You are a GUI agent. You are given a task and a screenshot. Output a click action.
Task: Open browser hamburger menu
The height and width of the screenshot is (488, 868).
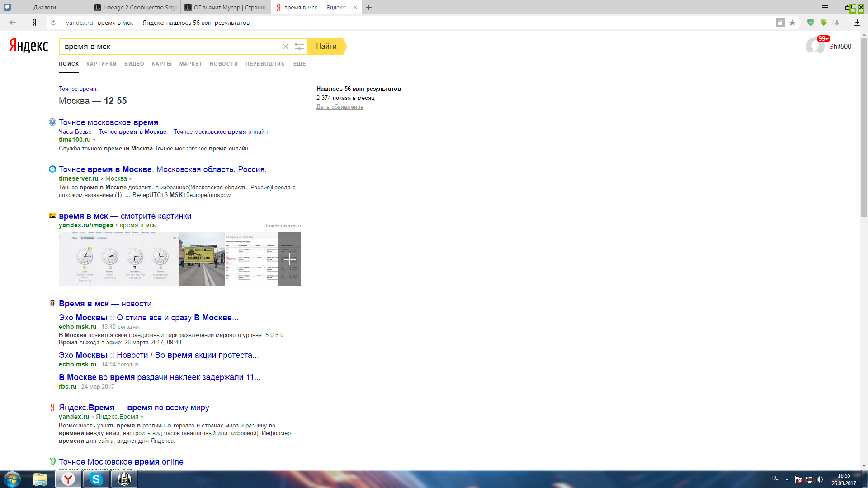[825, 7]
